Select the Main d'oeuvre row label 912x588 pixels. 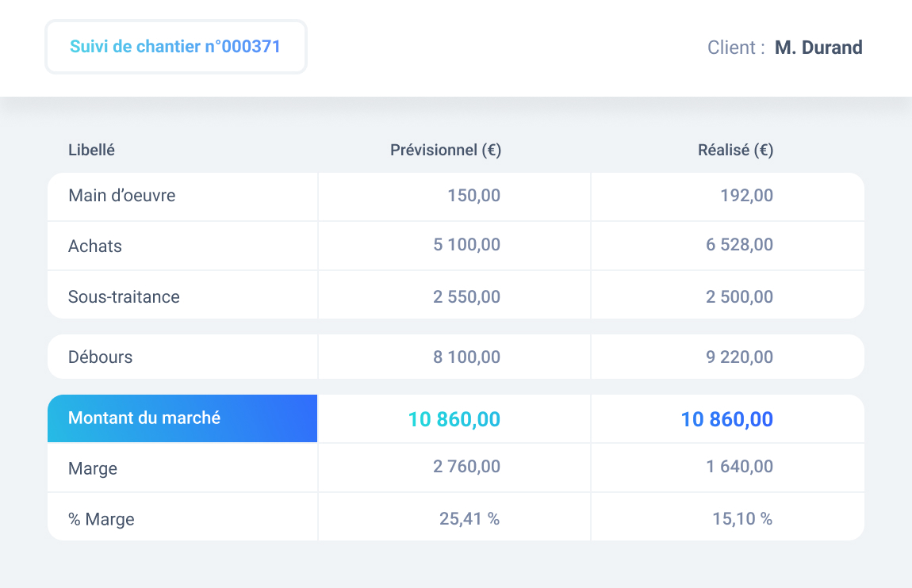pyautogui.click(x=122, y=196)
